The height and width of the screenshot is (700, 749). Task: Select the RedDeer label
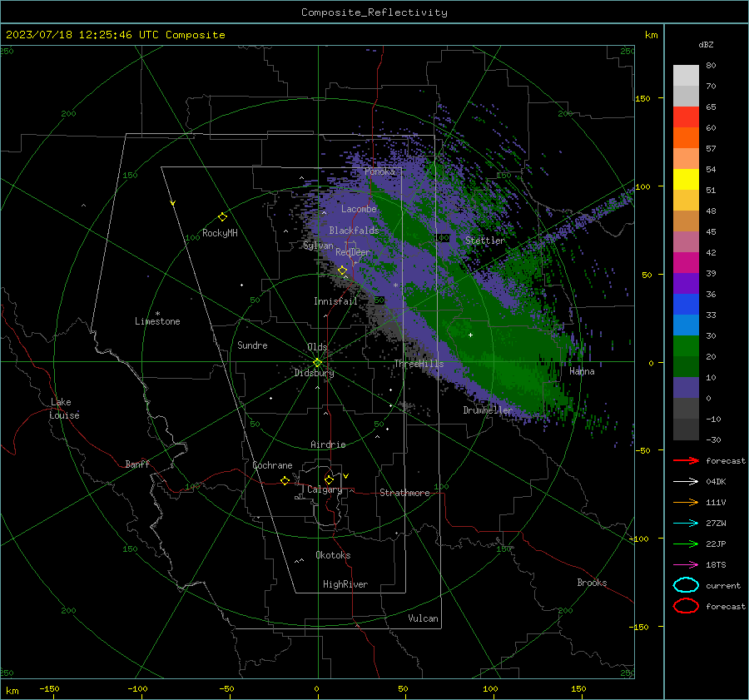[353, 252]
